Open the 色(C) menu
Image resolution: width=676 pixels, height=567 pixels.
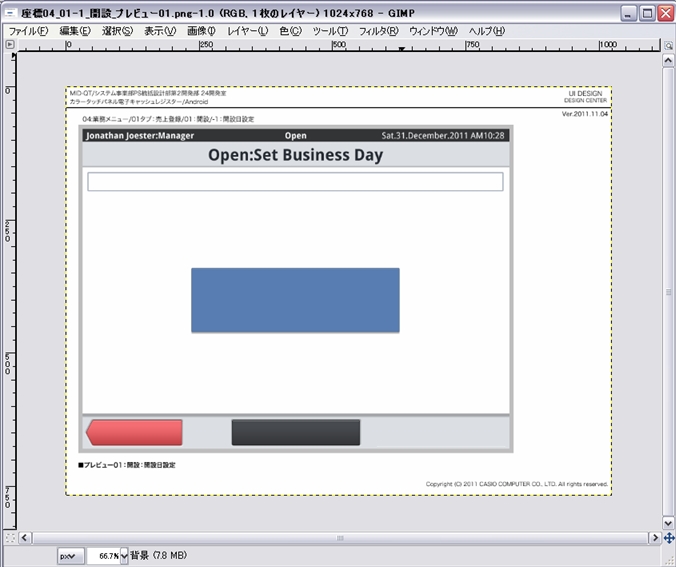click(290, 31)
